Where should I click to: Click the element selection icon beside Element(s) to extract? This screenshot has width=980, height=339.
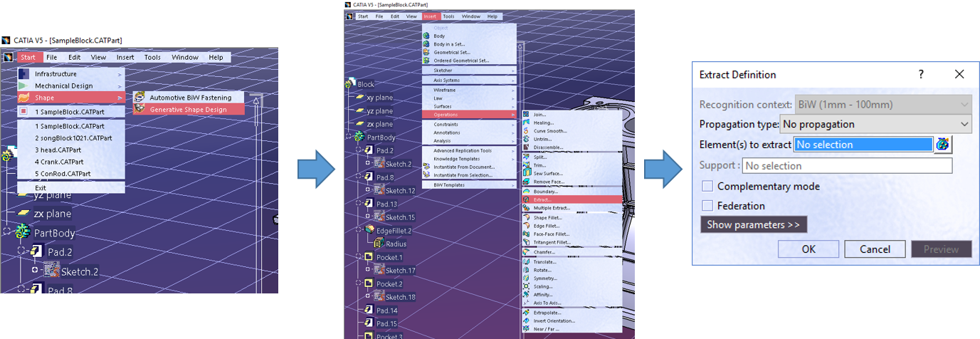[x=943, y=145]
